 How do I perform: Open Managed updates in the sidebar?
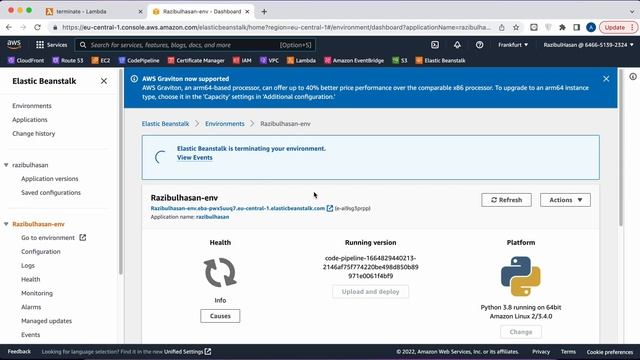pos(47,321)
